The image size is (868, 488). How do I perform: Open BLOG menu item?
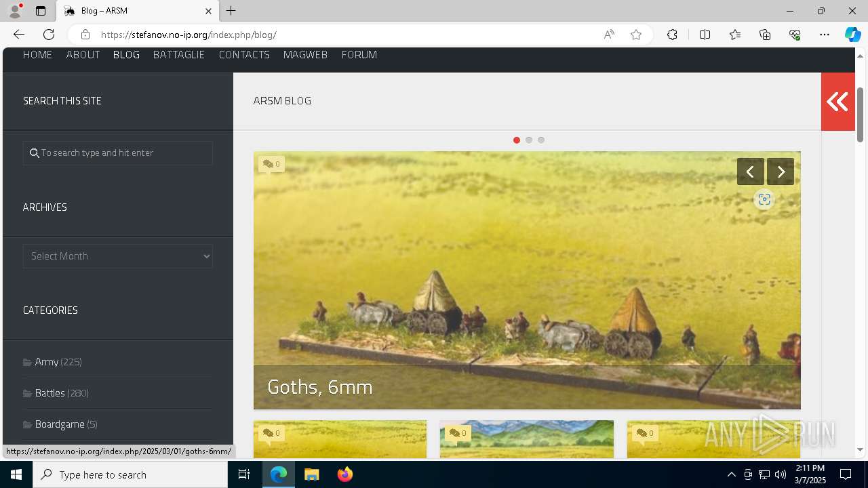point(126,55)
